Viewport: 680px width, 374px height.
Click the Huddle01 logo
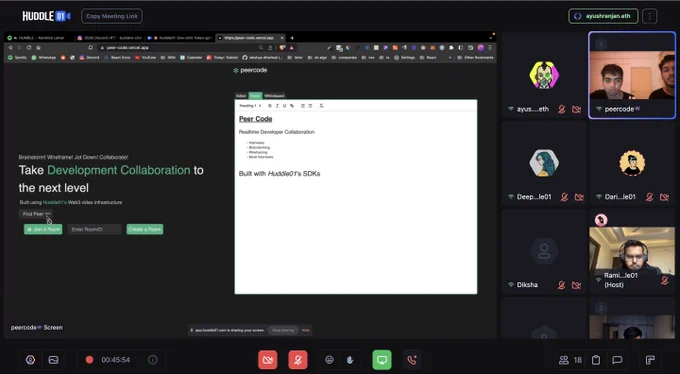point(46,16)
